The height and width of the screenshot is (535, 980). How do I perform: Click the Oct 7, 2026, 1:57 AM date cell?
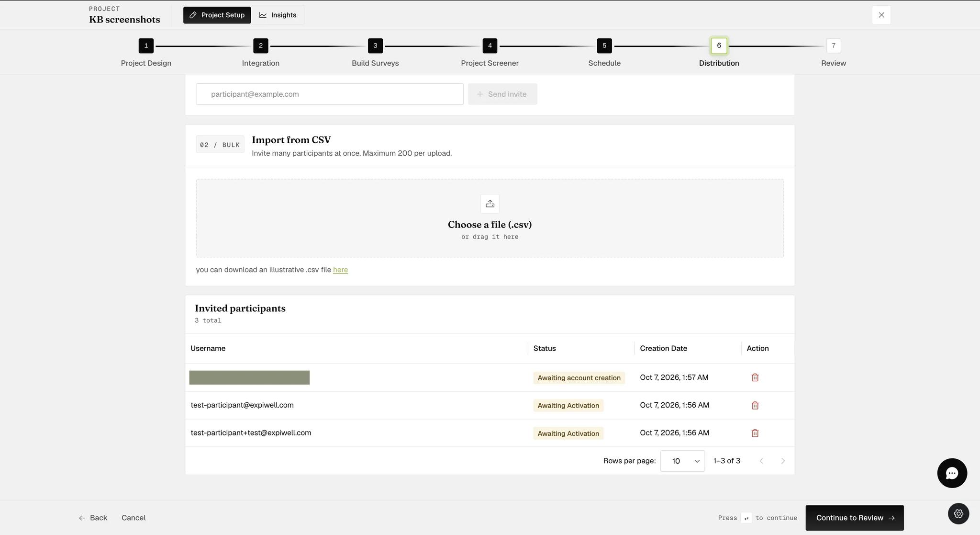[674, 377]
